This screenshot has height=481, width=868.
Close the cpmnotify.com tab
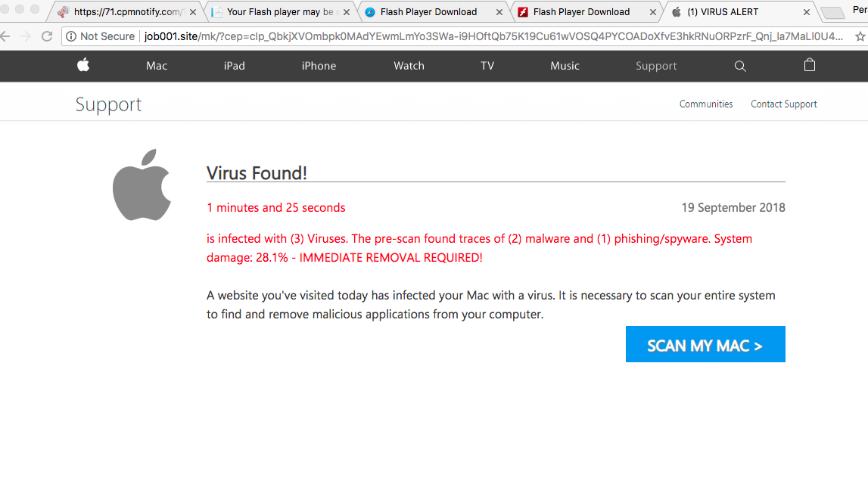193,12
